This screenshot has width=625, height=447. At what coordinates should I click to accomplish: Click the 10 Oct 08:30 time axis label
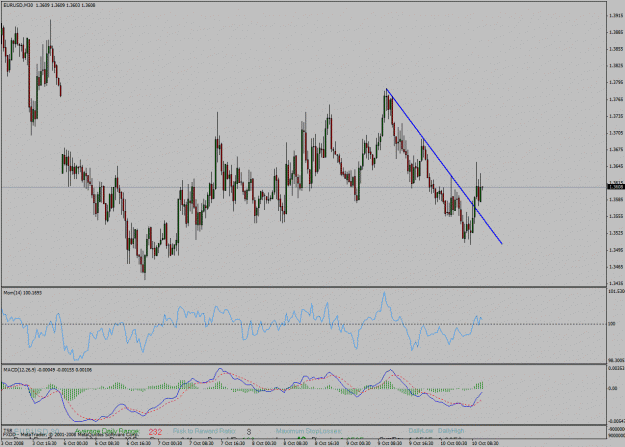click(485, 443)
